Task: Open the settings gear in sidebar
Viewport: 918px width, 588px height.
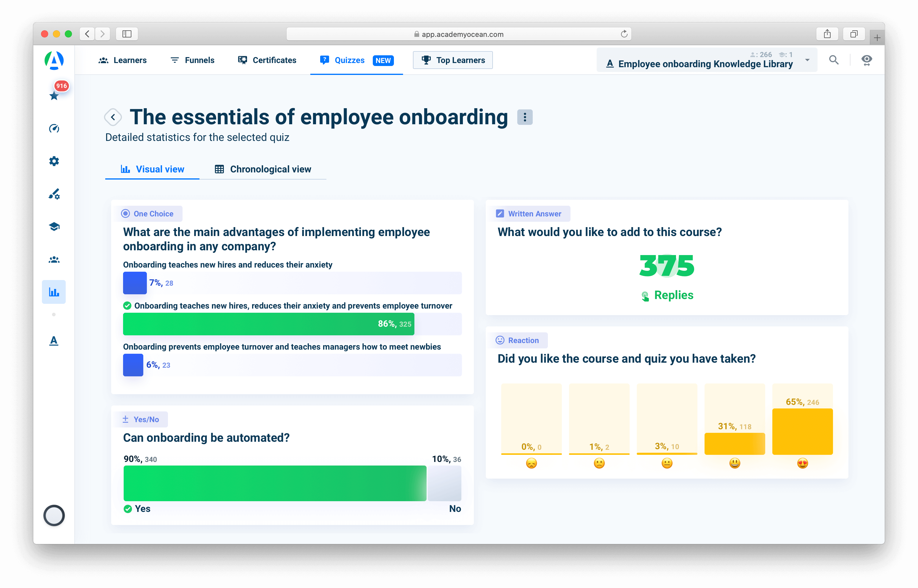Action: coord(54,161)
